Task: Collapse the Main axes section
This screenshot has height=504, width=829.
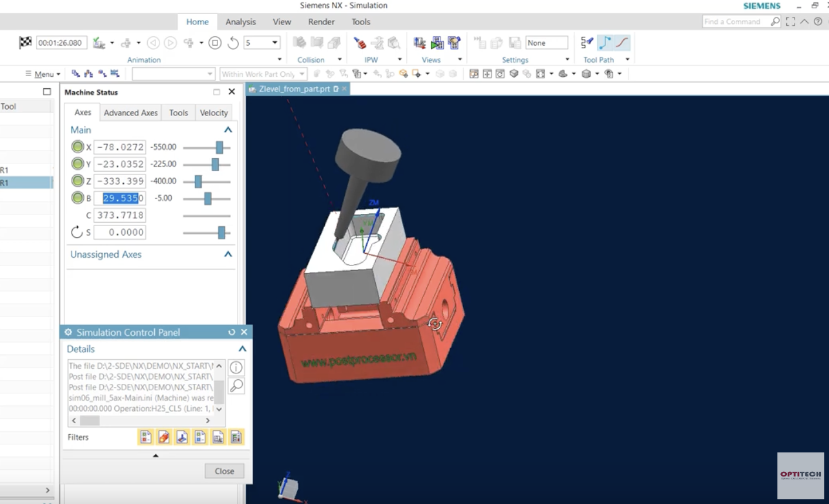Action: [228, 130]
